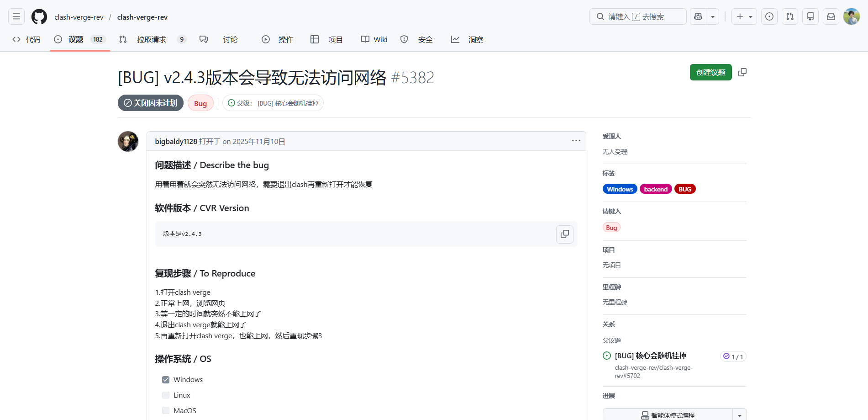The image size is (868, 420).
Task: Expand the create-new plus dropdown
Action: (744, 17)
